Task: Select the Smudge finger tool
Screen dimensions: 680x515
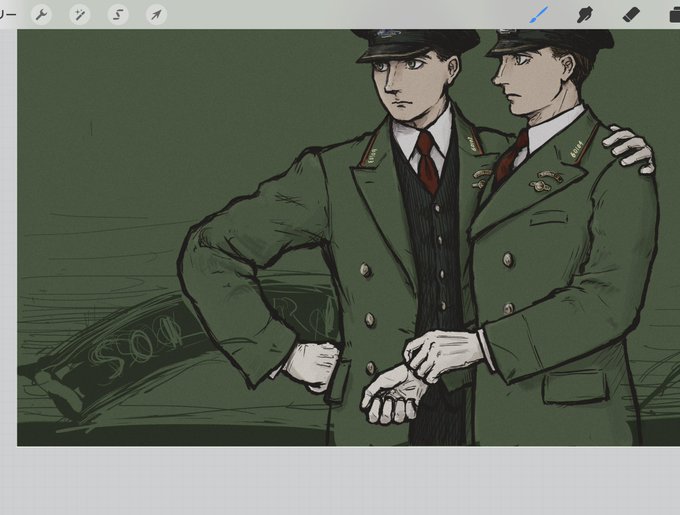Action: [x=585, y=15]
